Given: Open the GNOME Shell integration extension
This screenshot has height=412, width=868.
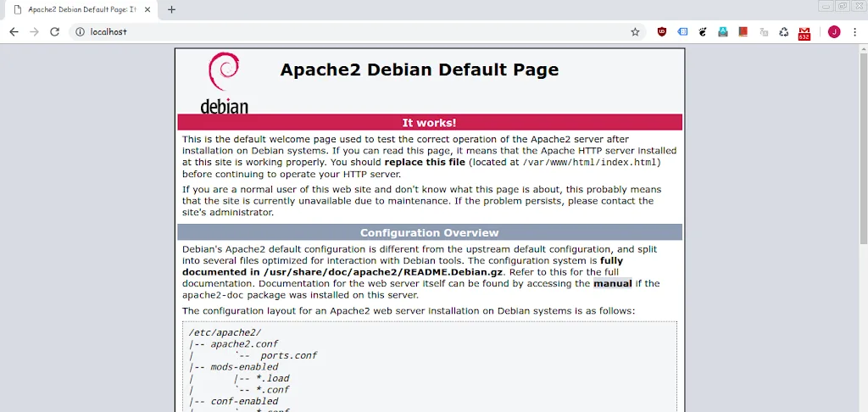Looking at the screenshot, I should coord(703,31).
